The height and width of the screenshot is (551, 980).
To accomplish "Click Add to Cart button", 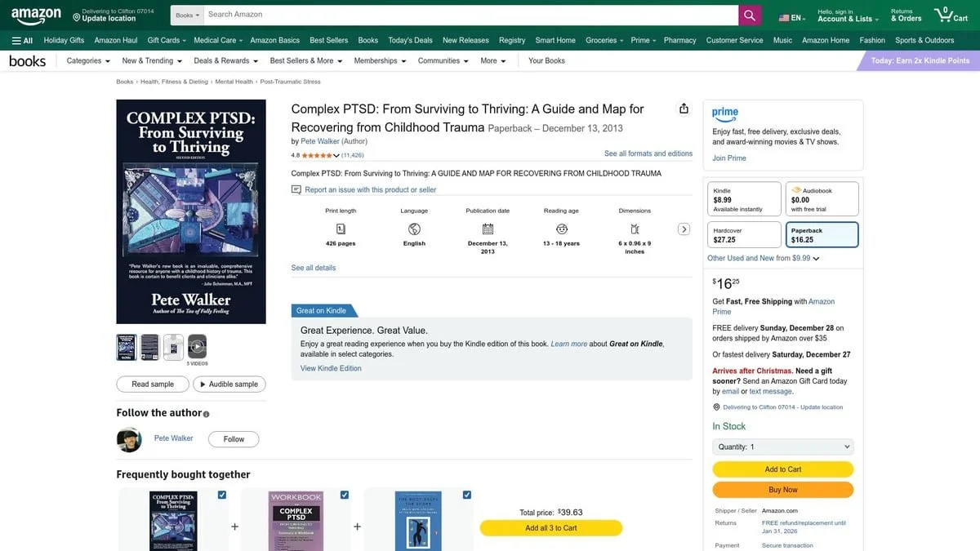I will click(x=783, y=469).
